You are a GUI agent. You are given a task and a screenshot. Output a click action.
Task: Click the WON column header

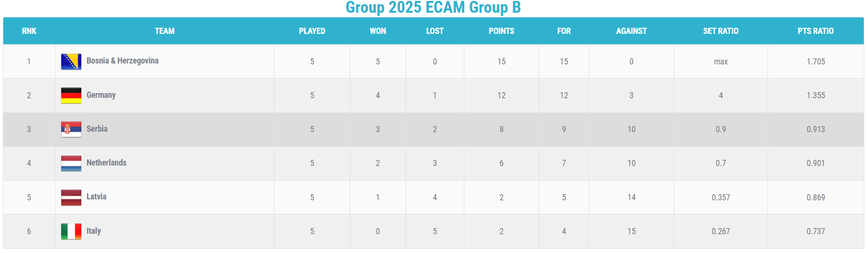tap(378, 31)
